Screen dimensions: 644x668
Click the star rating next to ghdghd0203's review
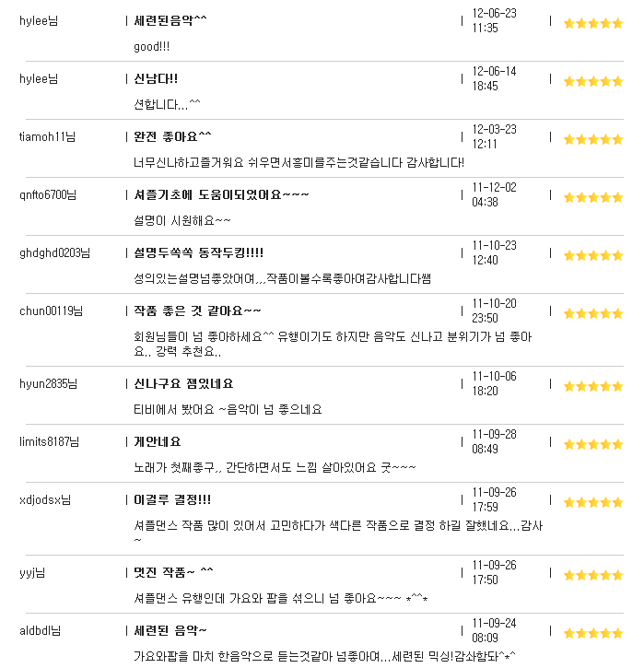point(593,255)
